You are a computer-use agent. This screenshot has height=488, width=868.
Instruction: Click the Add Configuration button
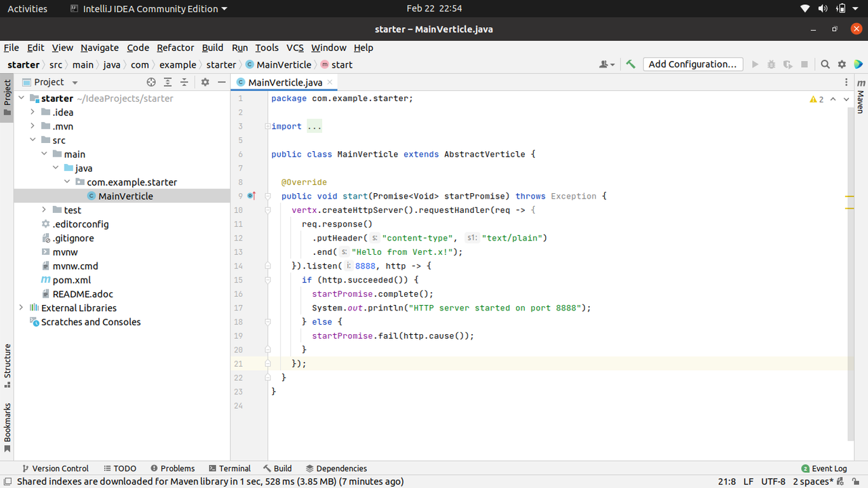coord(692,64)
